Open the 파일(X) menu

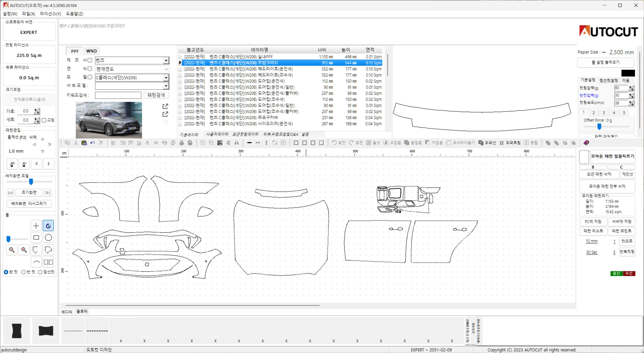point(29,14)
